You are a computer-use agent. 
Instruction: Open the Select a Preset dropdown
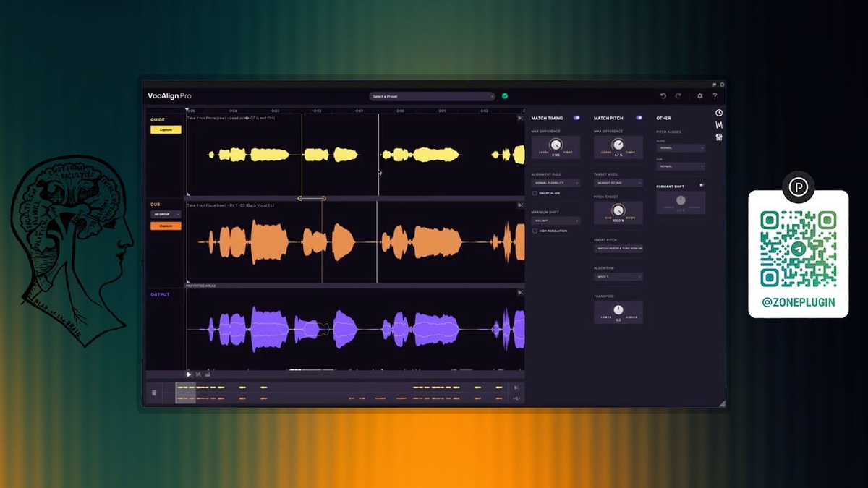432,96
